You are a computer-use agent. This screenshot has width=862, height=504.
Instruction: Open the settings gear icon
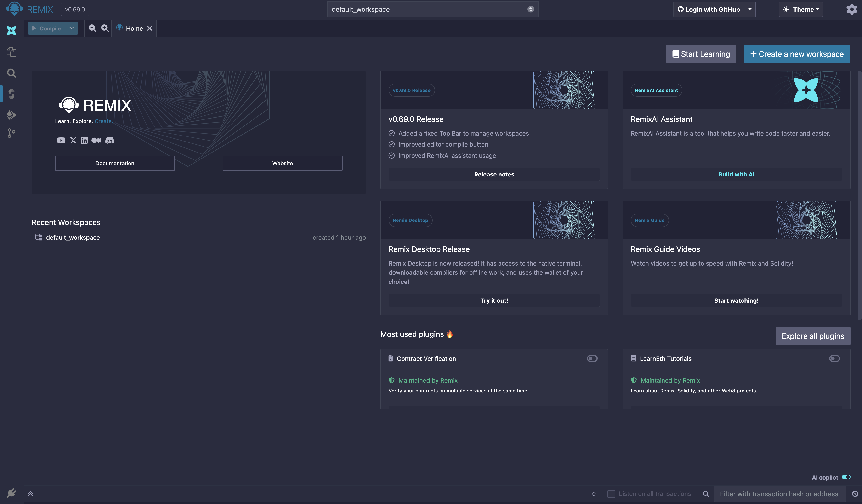click(852, 9)
